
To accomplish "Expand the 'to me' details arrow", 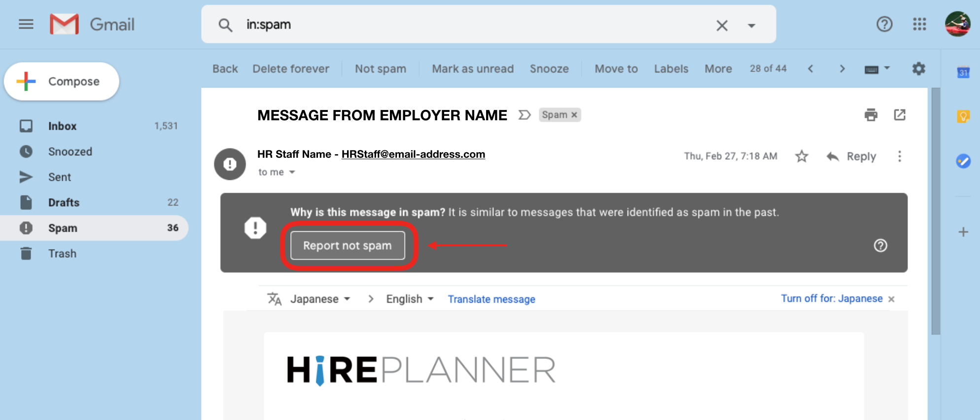I will tap(292, 172).
